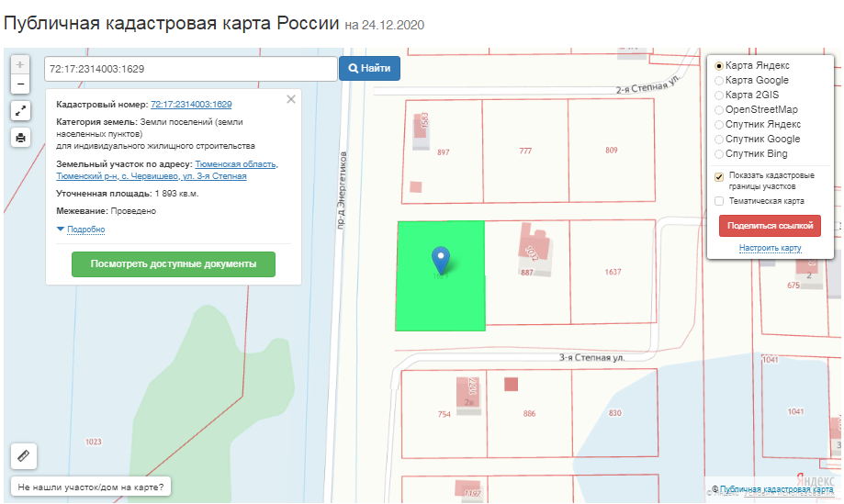
Task: Select Карта Яндекс radio option
Action: [718, 65]
